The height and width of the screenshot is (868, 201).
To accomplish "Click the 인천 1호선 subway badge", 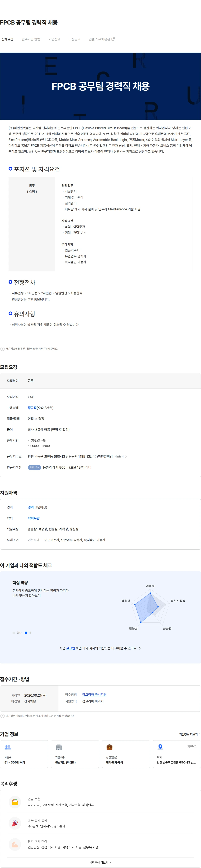I will tap(34, 467).
